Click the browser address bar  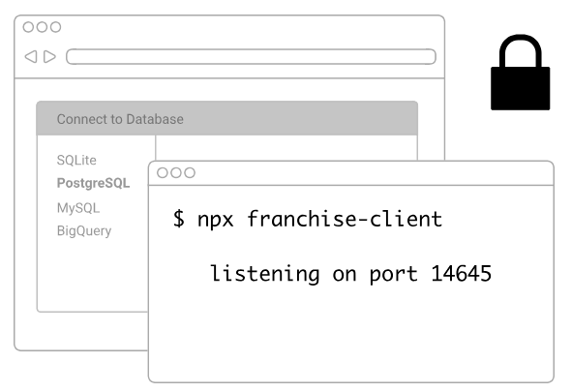pos(251,56)
